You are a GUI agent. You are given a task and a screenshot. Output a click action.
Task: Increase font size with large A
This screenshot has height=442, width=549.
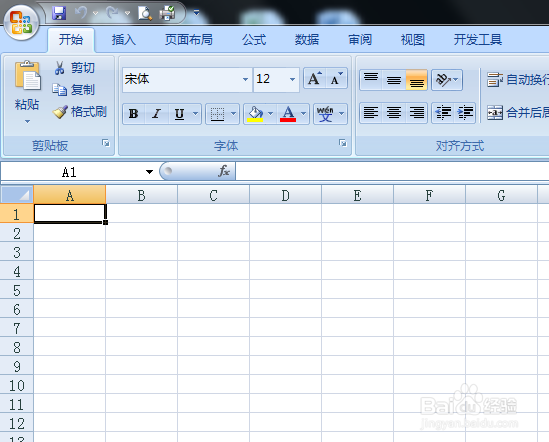coord(314,78)
